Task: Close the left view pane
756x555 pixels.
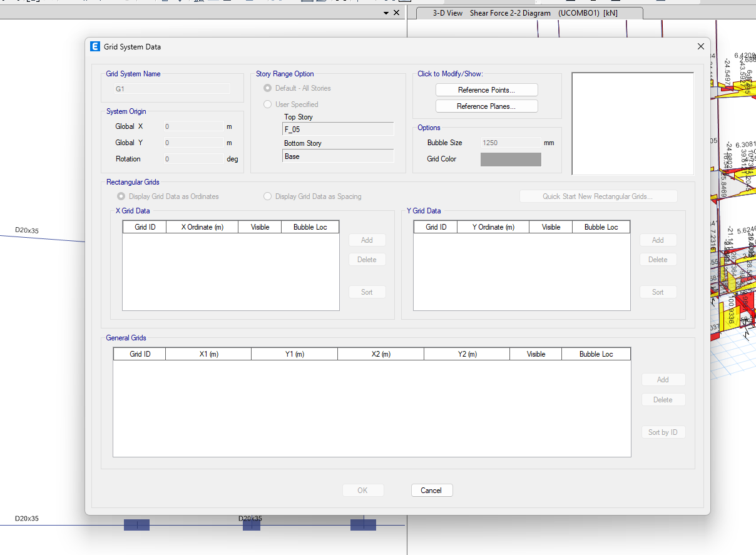Action: click(396, 13)
